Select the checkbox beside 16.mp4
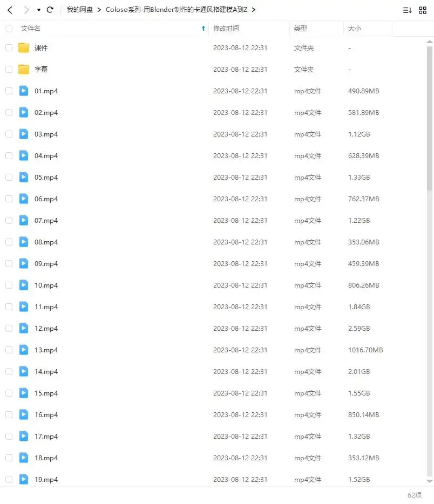The height and width of the screenshot is (504, 434). point(9,415)
